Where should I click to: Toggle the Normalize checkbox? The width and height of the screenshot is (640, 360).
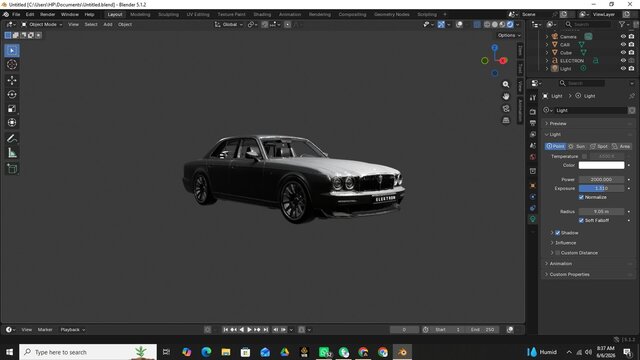(581, 197)
